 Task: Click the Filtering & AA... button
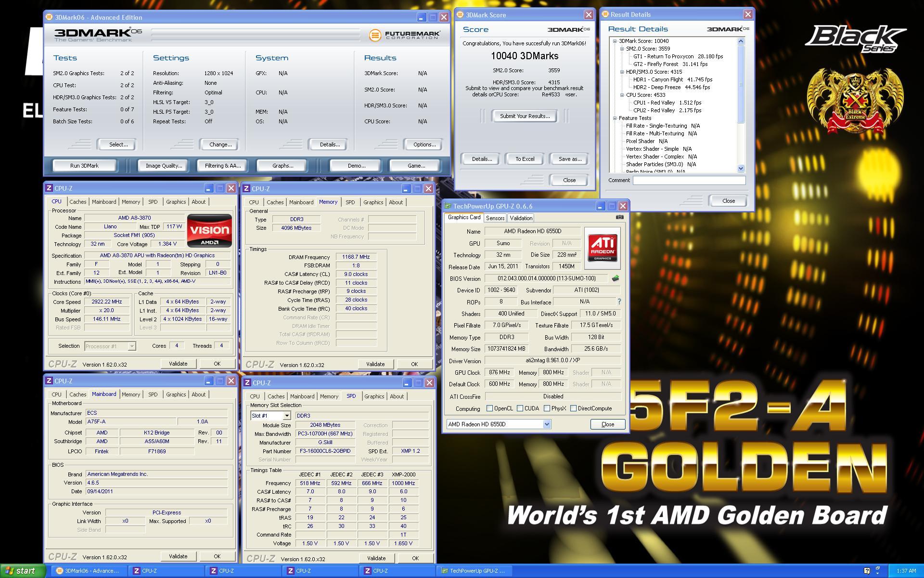222,166
